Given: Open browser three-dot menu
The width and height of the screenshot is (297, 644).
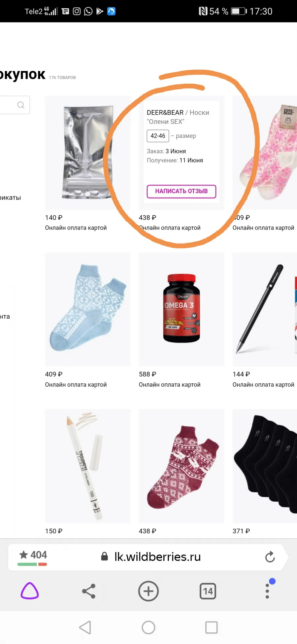Looking at the screenshot, I should click(x=268, y=590).
